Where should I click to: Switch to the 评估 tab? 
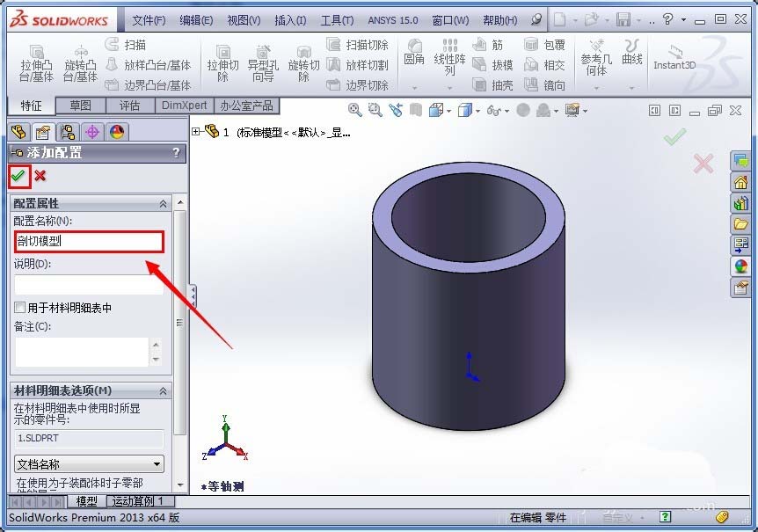click(129, 106)
